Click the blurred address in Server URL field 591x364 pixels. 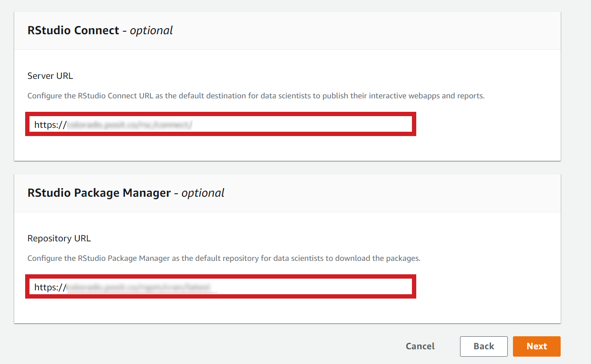(129, 125)
